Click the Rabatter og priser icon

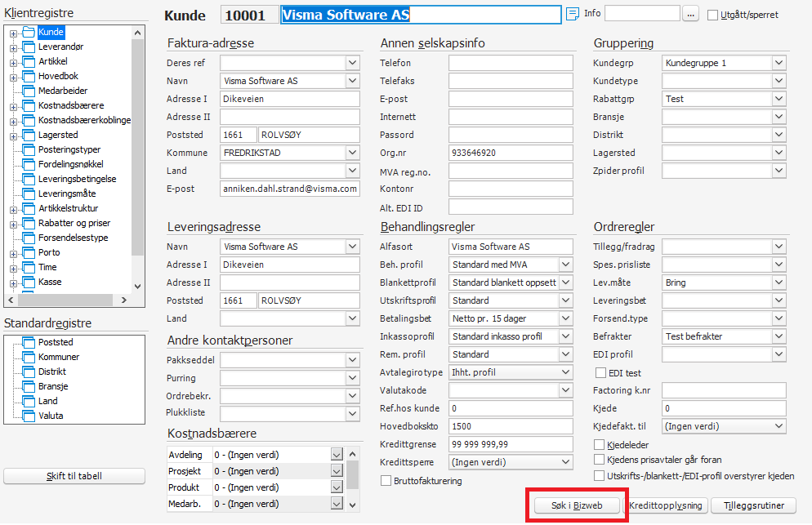tap(29, 224)
